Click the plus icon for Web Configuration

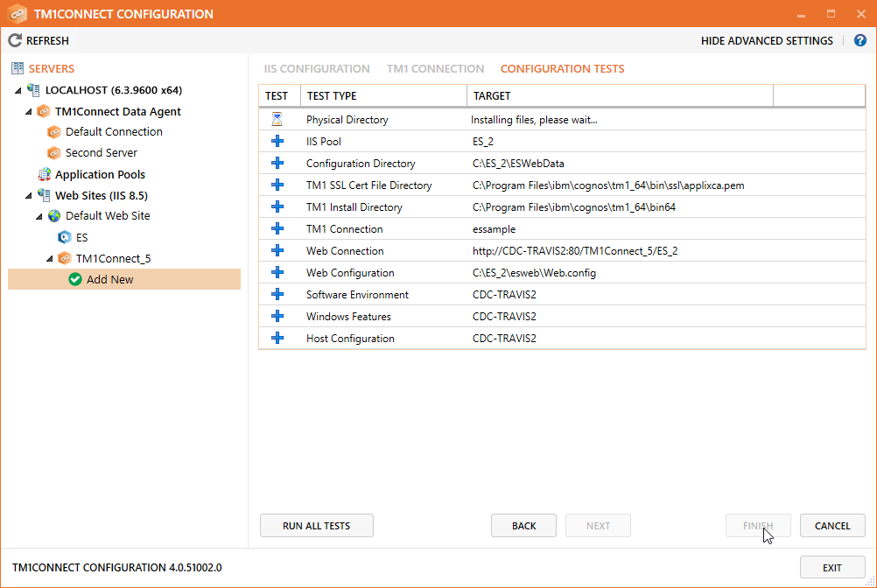click(x=277, y=272)
